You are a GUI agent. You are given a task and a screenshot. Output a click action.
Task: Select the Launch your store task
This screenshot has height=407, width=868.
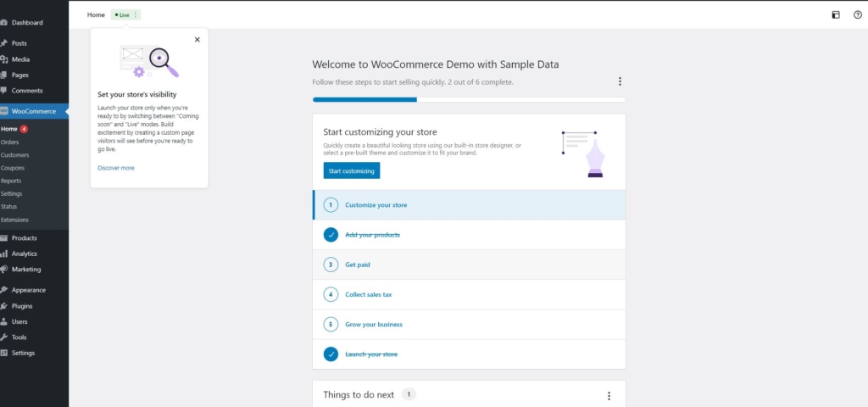point(469,354)
